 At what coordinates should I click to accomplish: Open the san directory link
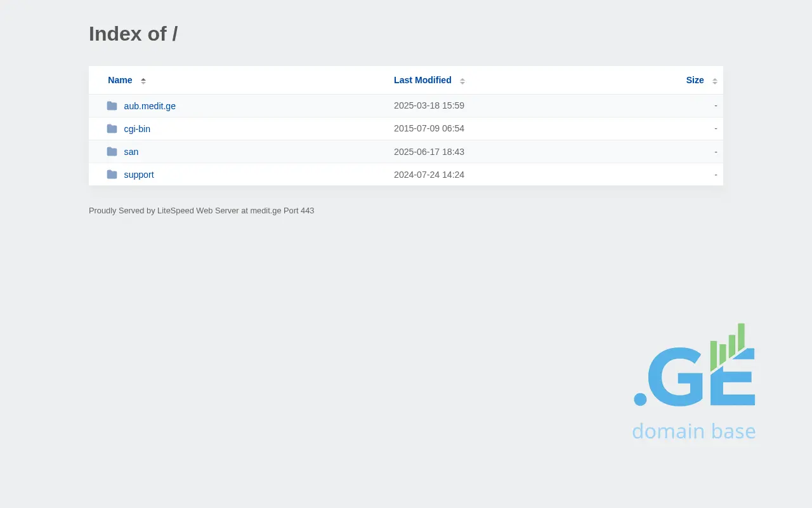[x=131, y=152]
